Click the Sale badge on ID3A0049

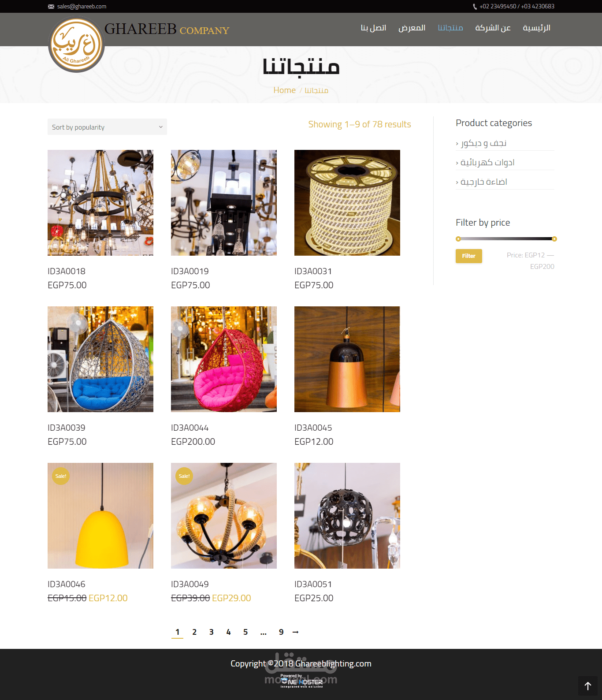pos(184,476)
